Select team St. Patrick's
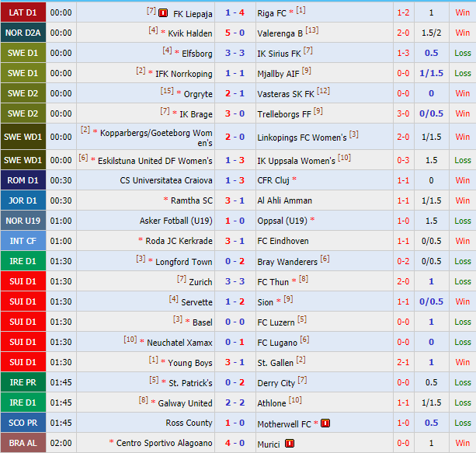Screen dimensions: 476x453 click(190, 383)
